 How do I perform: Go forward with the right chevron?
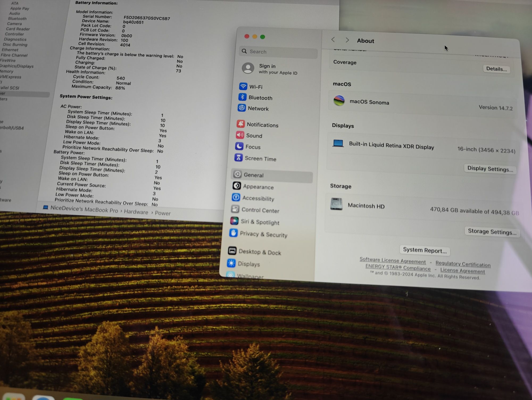pos(347,40)
